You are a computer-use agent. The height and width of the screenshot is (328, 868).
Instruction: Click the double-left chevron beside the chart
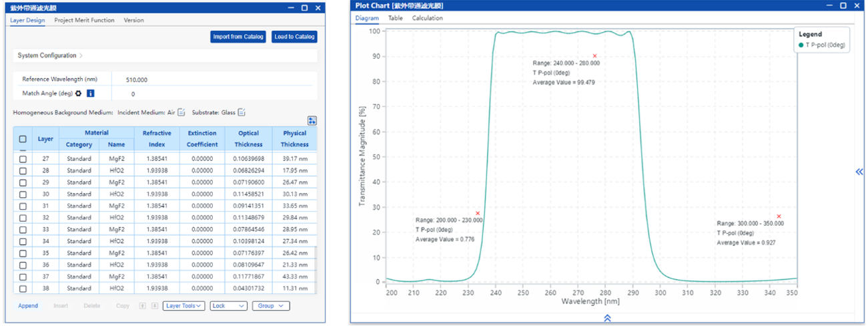[x=859, y=172]
